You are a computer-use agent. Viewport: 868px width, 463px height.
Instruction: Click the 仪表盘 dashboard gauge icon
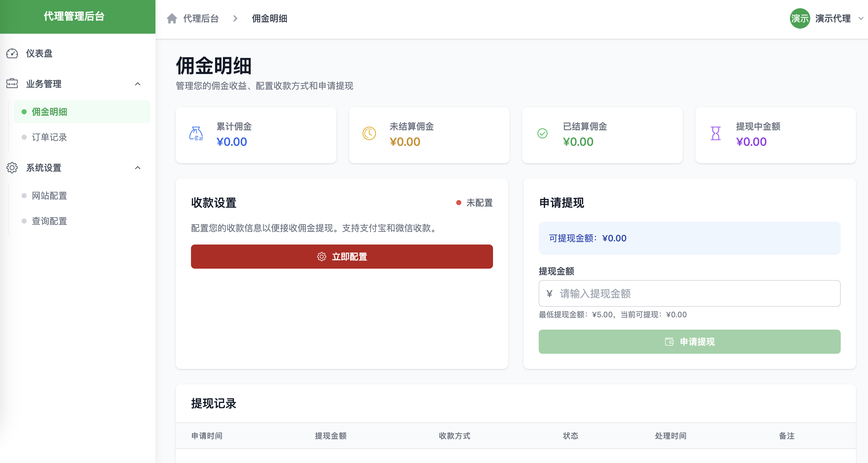point(12,53)
